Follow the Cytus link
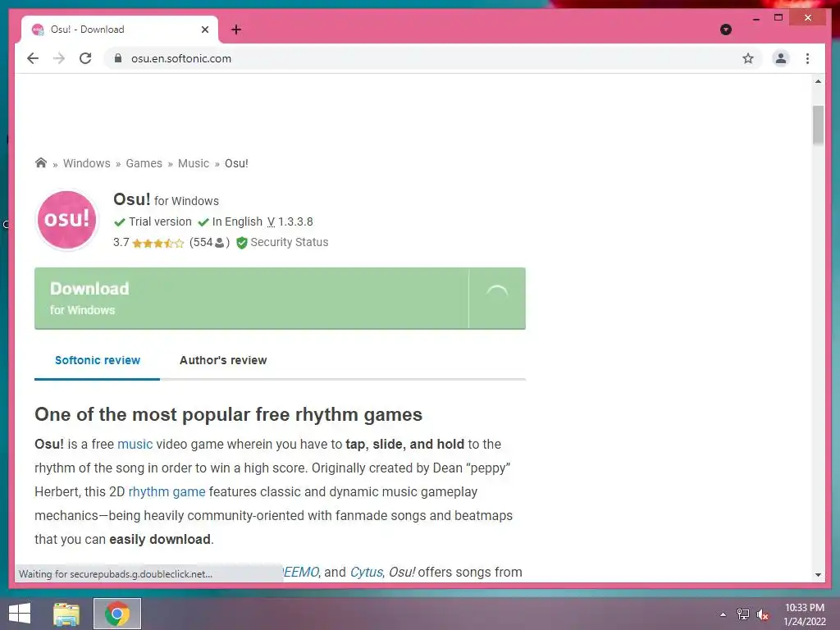Screen dimensions: 840x630 click(x=367, y=572)
